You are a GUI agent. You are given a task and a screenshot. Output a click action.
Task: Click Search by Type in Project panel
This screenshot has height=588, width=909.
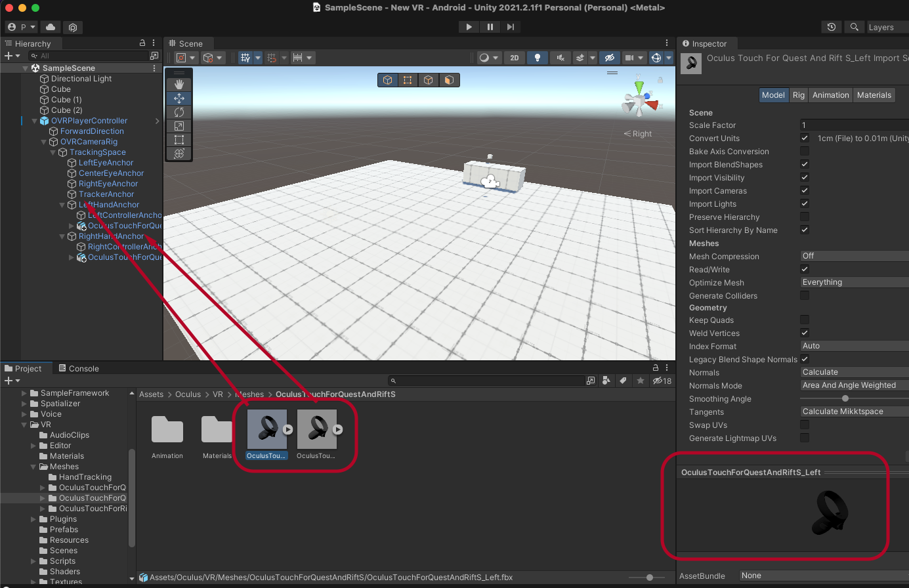click(x=606, y=381)
